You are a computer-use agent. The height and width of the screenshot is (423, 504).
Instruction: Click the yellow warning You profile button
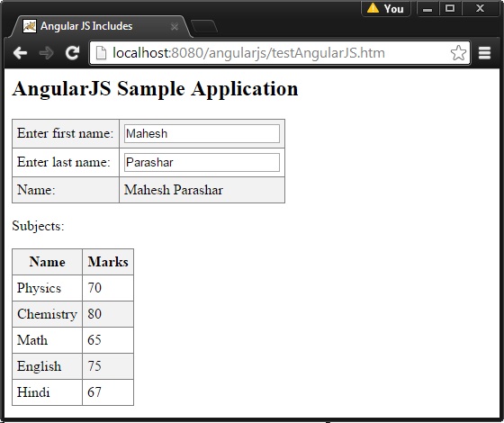click(386, 8)
